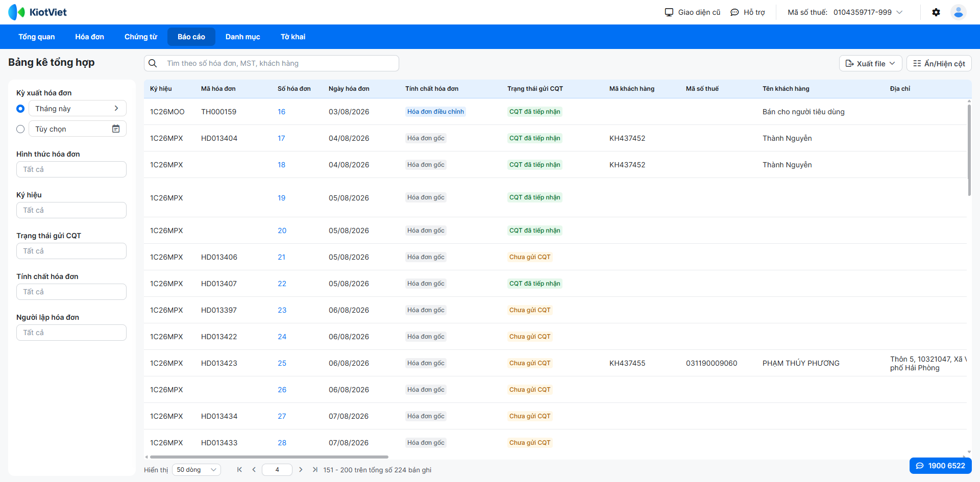The width and height of the screenshot is (980, 482).
Task: Click the Trạng thái gửi CQT column header
Action: pos(535,89)
